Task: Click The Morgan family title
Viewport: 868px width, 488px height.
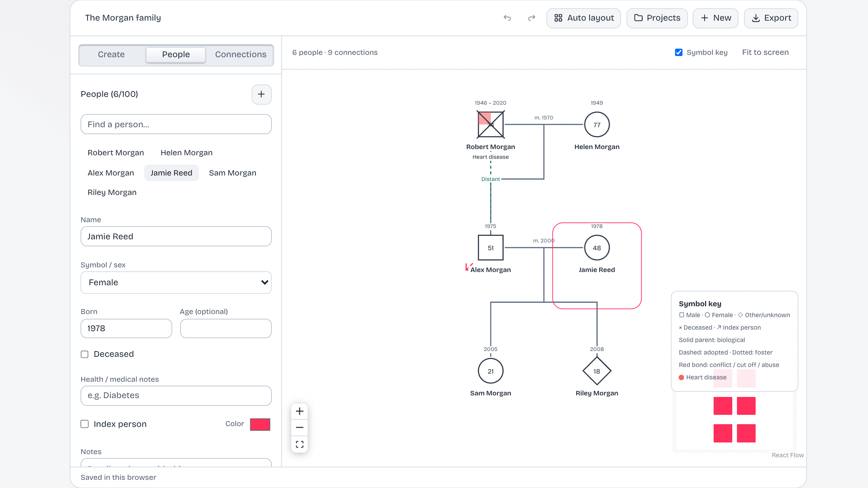Action: coord(123,18)
